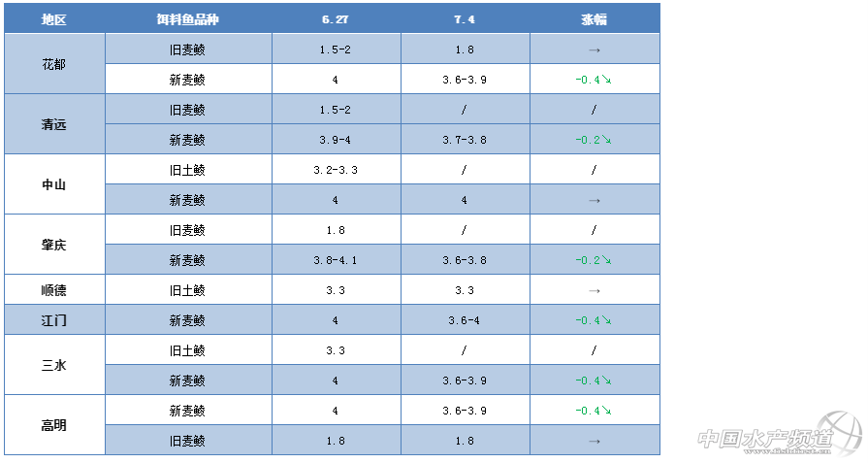Click the 肇庆 region cell

point(54,245)
